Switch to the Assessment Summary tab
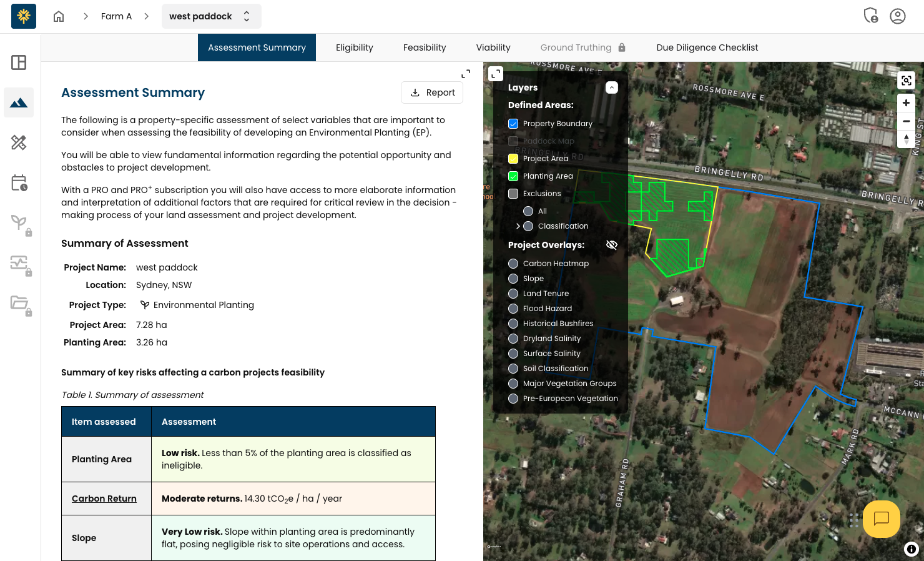This screenshot has width=924, height=561. (x=257, y=47)
